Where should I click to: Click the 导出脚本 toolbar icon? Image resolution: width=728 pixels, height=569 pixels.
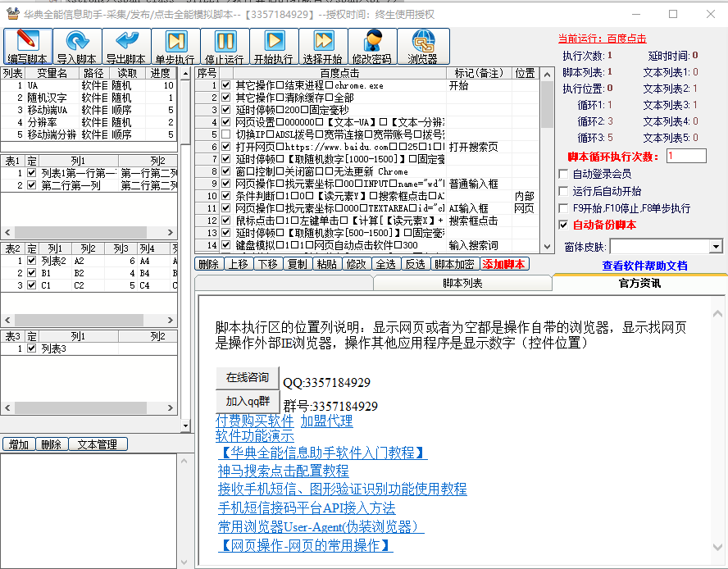(126, 47)
